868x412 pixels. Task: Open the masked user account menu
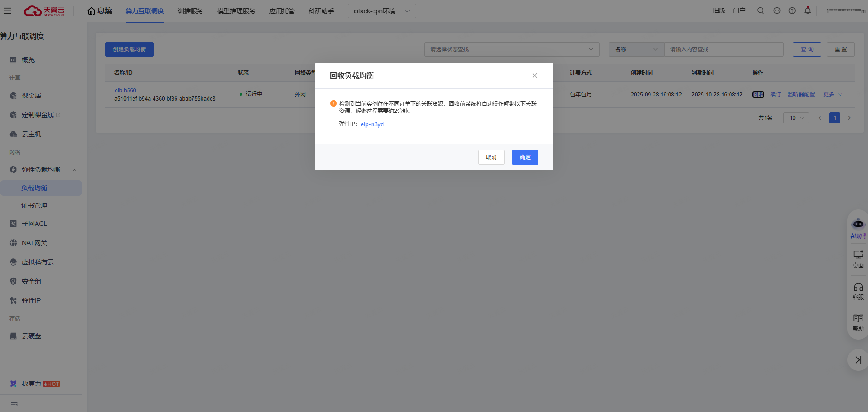coord(846,11)
